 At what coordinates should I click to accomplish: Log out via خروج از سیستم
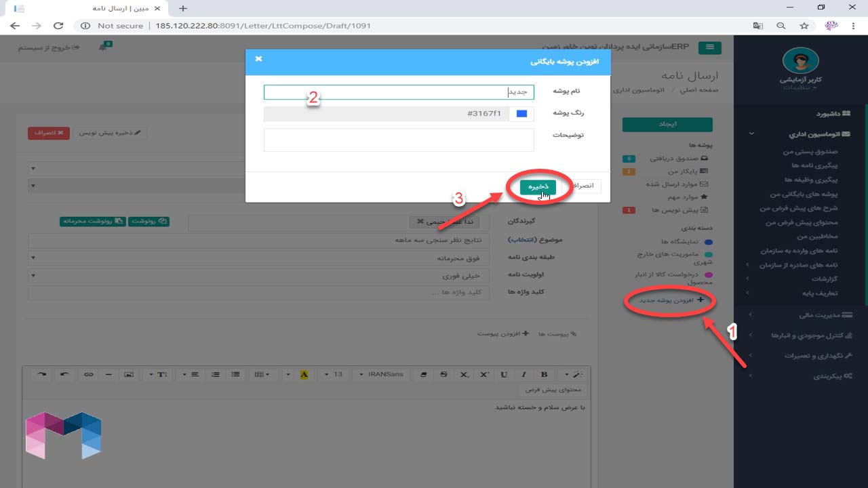pos(49,47)
